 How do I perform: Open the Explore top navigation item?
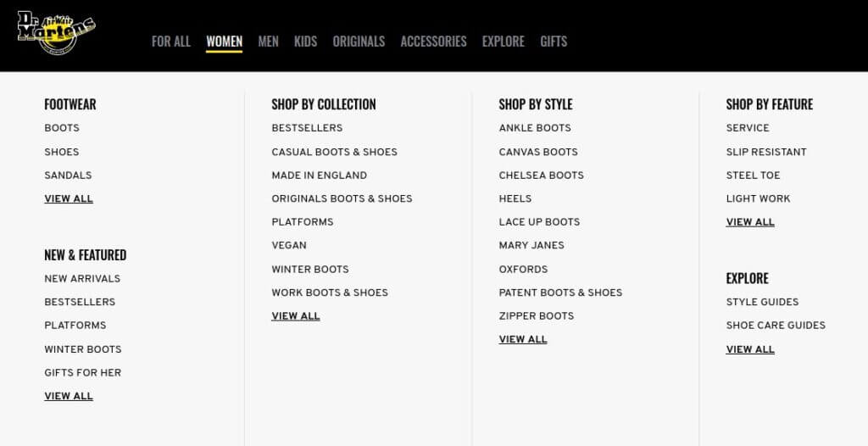click(x=504, y=42)
